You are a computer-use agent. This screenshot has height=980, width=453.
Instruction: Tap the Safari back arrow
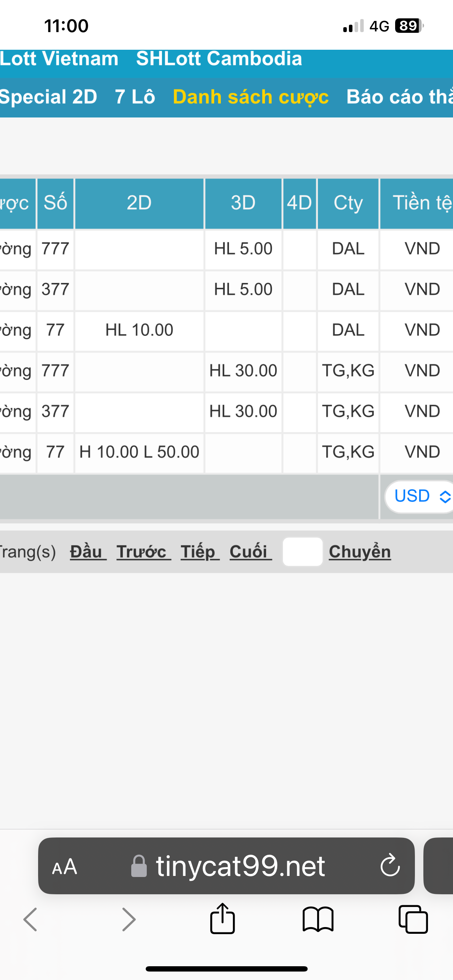(30, 919)
